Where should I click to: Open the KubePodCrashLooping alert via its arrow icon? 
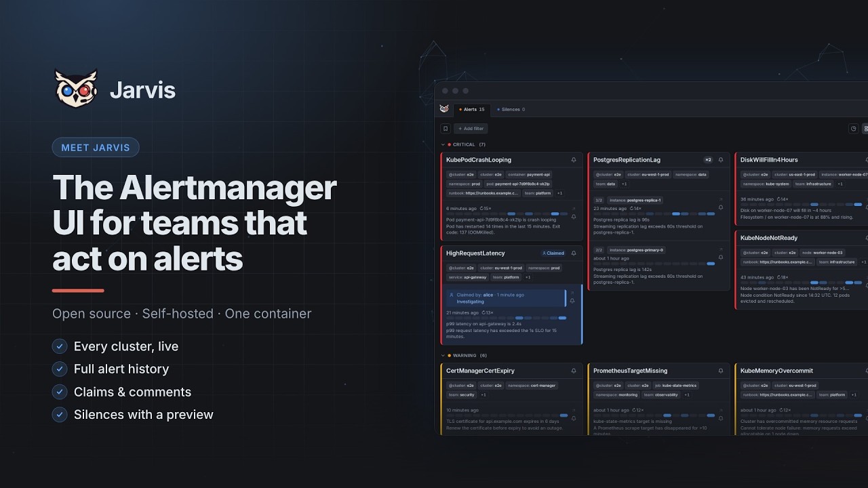click(x=574, y=208)
